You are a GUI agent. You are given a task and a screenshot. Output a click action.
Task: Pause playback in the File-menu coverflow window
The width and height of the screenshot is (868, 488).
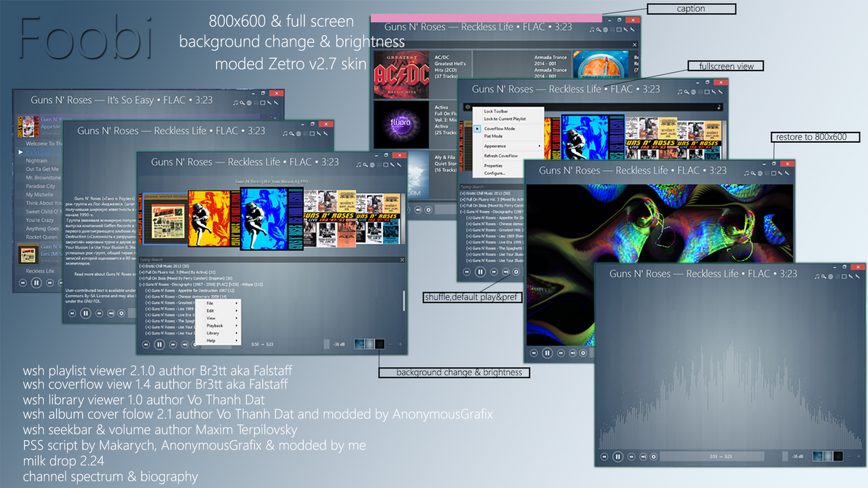click(159, 345)
